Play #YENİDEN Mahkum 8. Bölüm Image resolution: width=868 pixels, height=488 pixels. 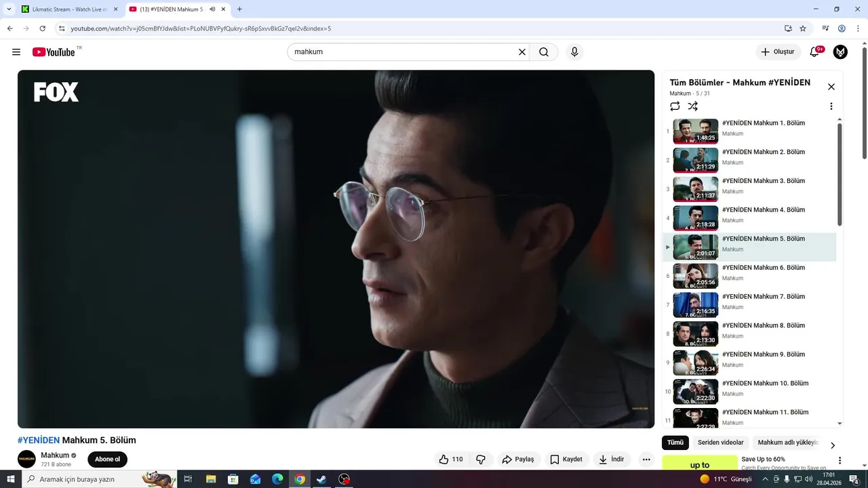pos(749,334)
